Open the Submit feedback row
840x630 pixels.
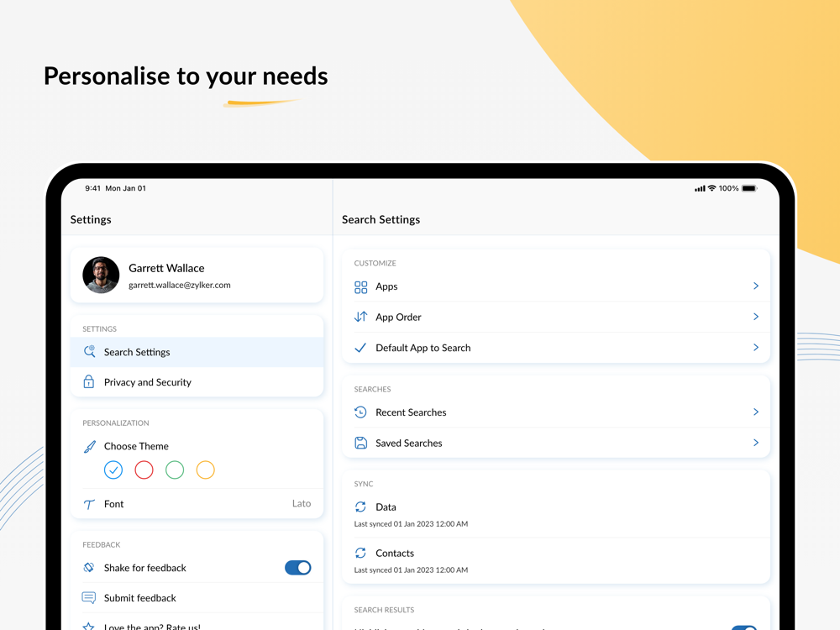point(197,598)
